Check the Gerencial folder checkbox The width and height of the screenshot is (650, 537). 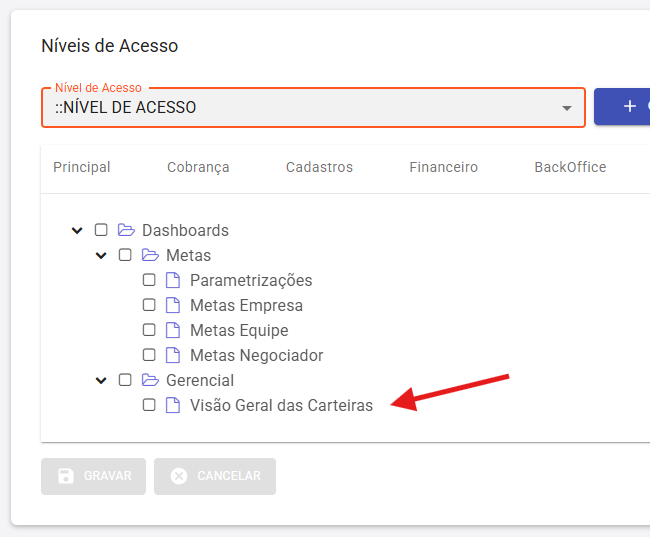point(125,380)
